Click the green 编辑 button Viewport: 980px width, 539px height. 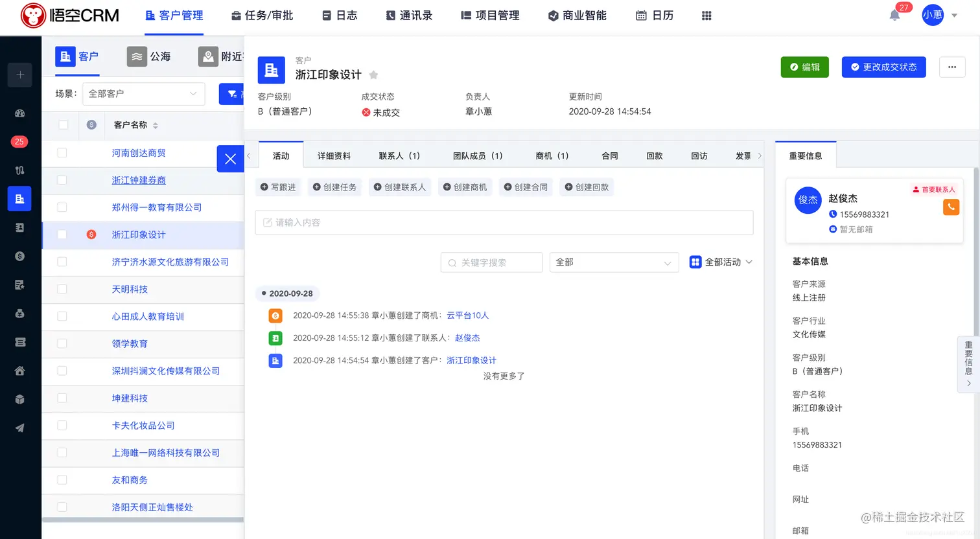click(804, 67)
